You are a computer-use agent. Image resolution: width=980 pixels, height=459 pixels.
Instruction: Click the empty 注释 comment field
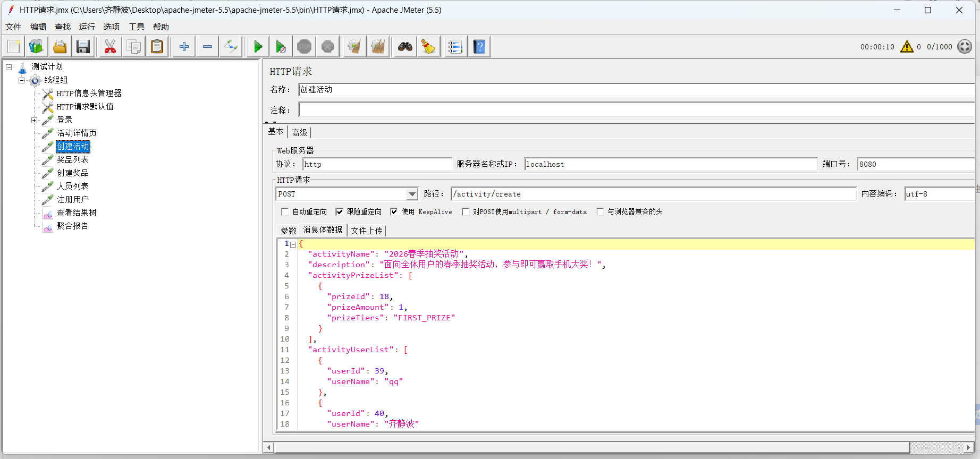pyautogui.click(x=637, y=110)
